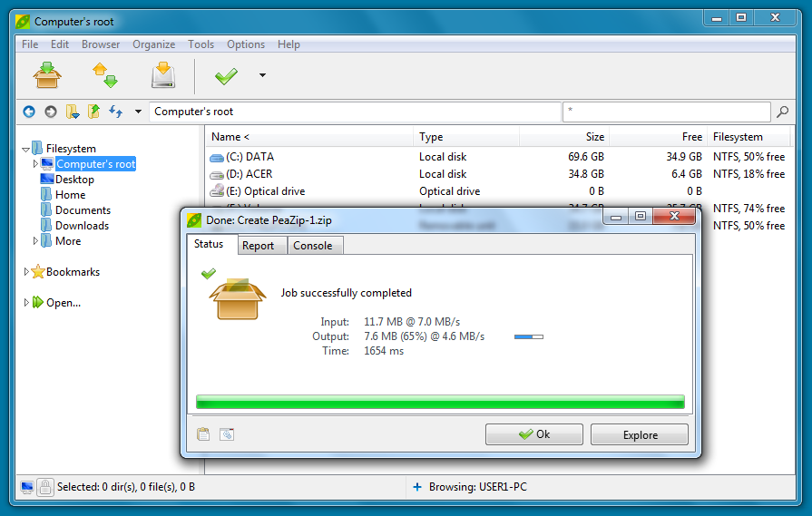Click the Bookmarks star icon

click(38, 272)
